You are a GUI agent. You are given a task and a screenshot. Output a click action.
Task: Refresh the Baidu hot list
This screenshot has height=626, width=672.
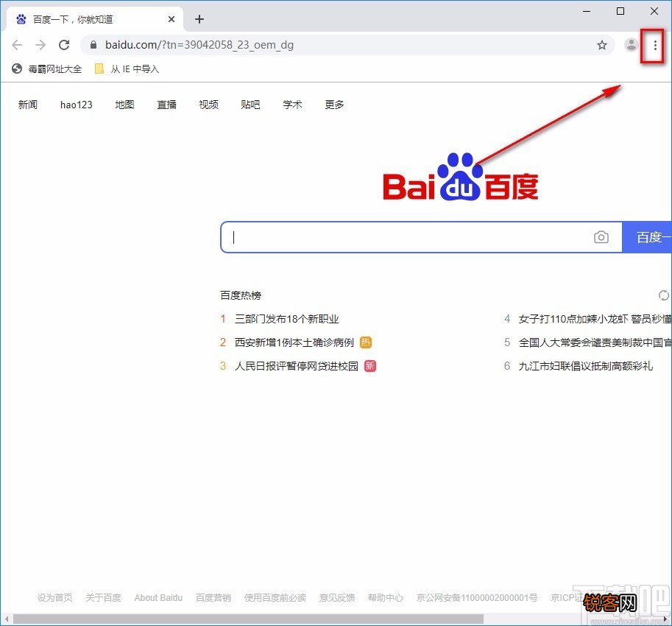[x=663, y=295]
